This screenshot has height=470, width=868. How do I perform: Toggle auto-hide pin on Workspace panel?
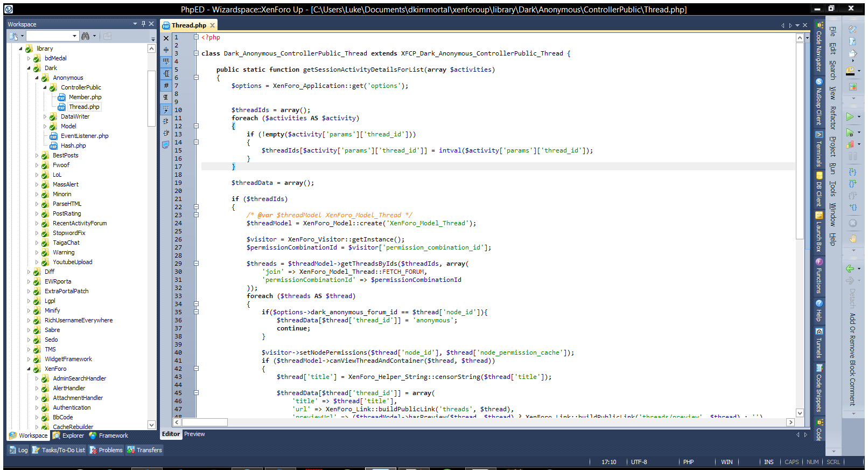coord(143,24)
